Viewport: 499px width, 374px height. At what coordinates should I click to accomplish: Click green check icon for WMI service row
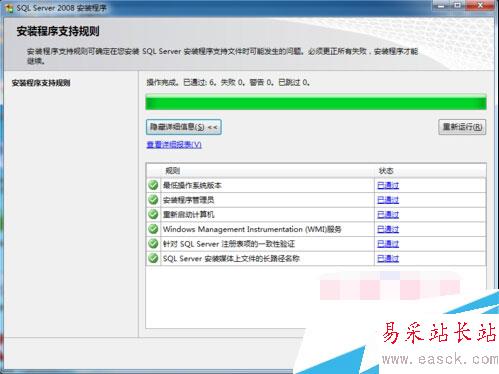click(153, 229)
